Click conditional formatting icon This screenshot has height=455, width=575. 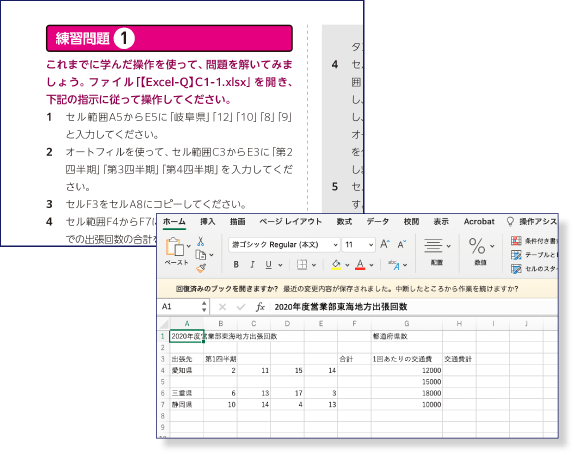[516, 241]
